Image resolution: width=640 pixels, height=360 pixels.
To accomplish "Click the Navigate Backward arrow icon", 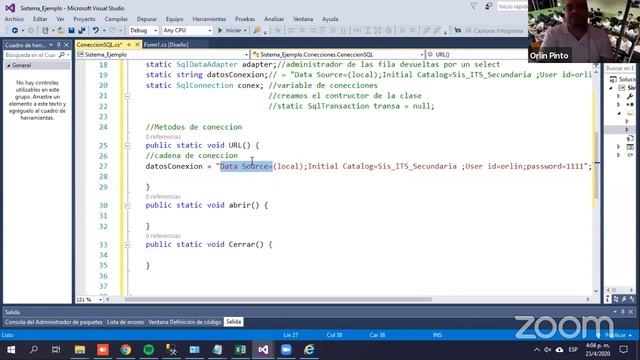I will [x=15, y=31].
